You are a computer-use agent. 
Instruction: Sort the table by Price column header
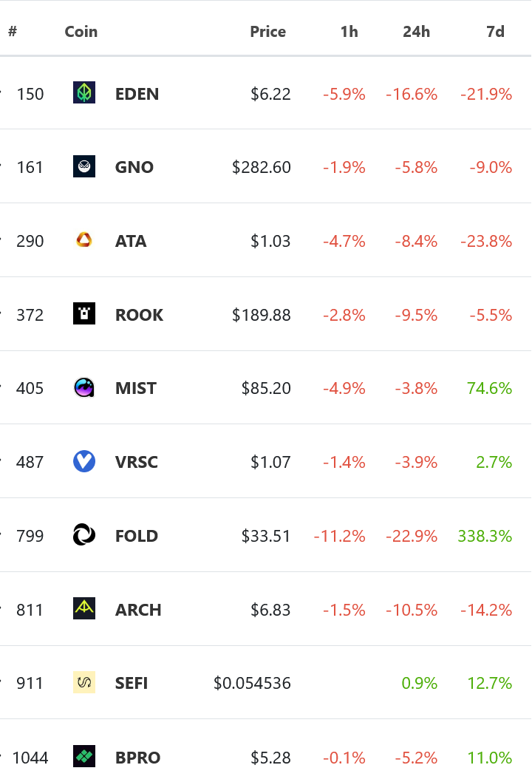point(267,32)
